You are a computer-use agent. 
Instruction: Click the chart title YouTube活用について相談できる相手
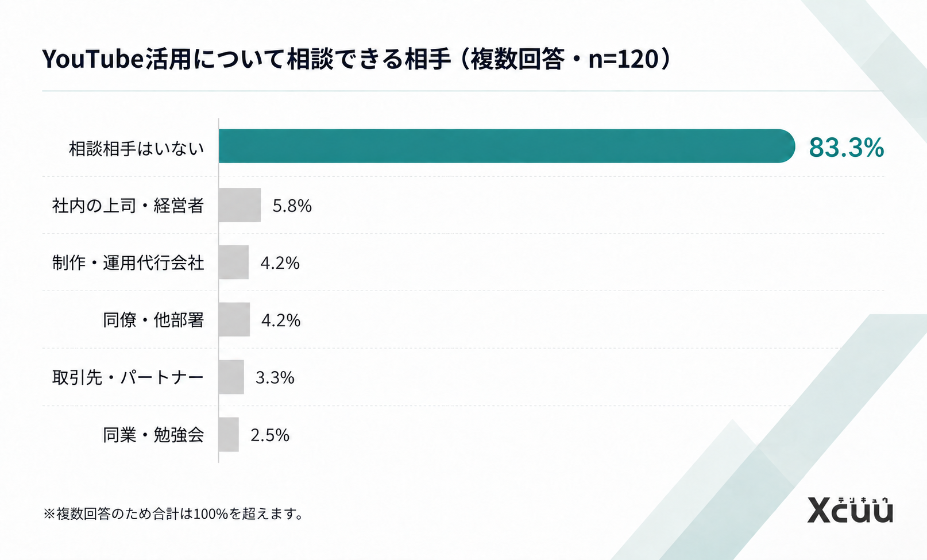click(246, 59)
